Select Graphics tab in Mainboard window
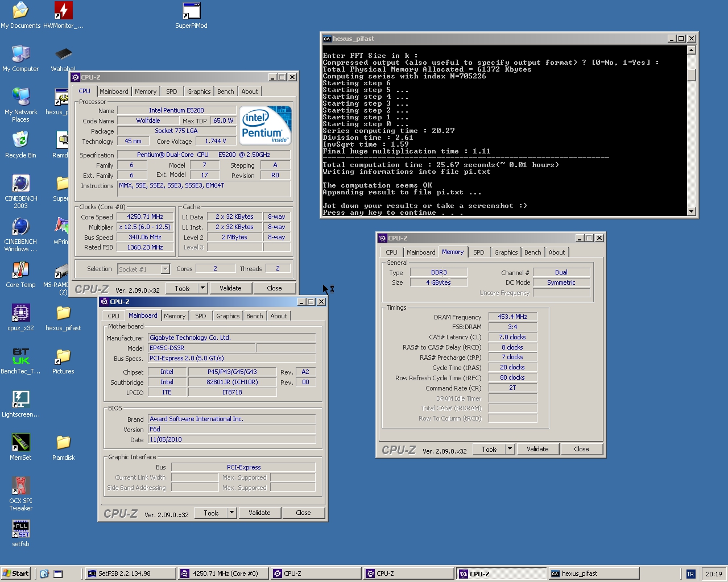 [x=227, y=316]
